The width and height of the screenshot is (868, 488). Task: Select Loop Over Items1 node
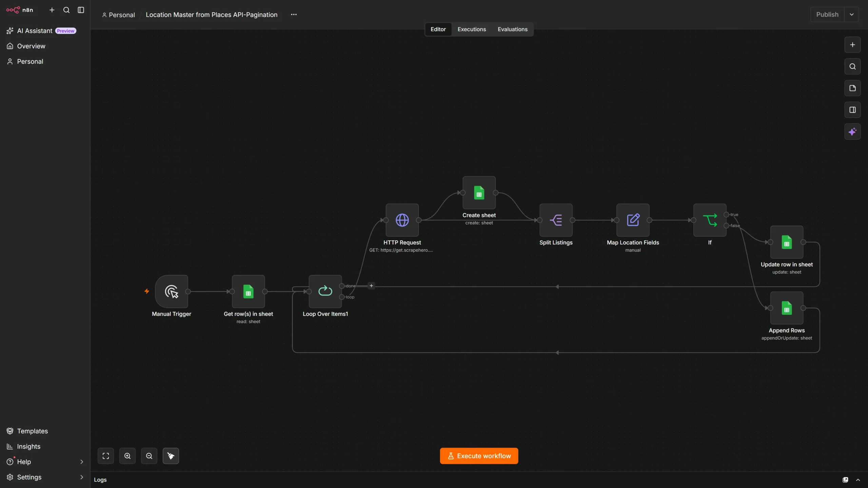tap(325, 291)
